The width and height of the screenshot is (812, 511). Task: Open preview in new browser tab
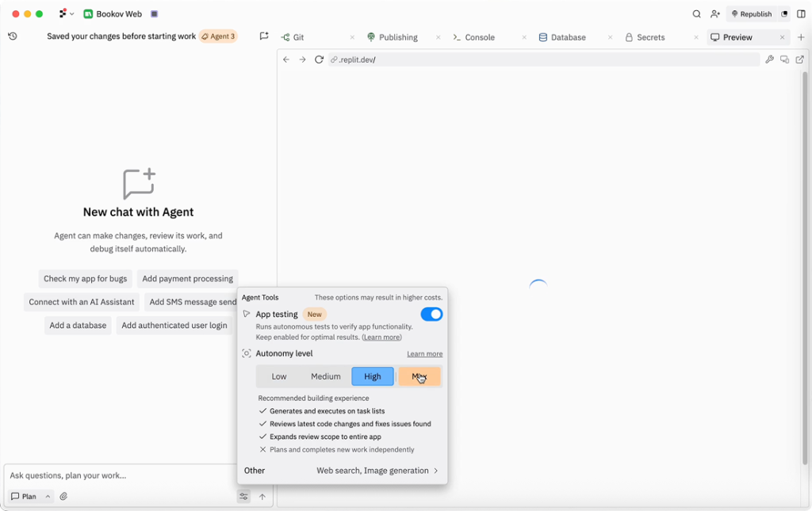[x=799, y=59]
